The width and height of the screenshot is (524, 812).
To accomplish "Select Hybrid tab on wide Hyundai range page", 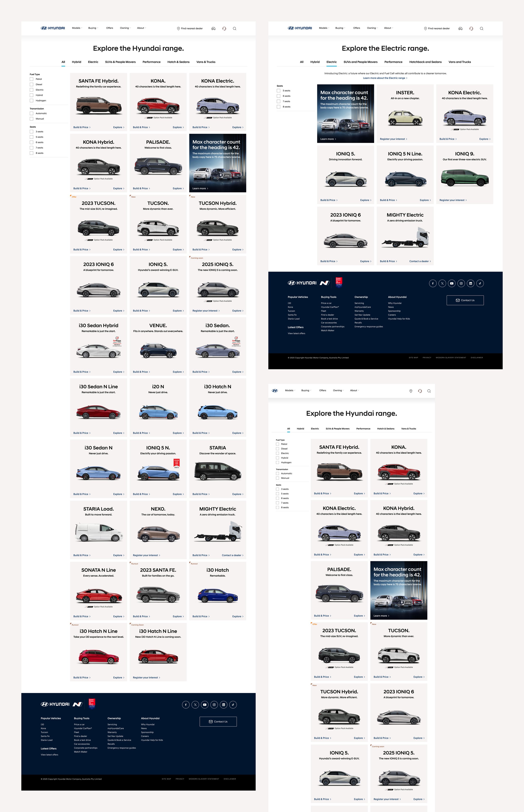I will point(77,62).
